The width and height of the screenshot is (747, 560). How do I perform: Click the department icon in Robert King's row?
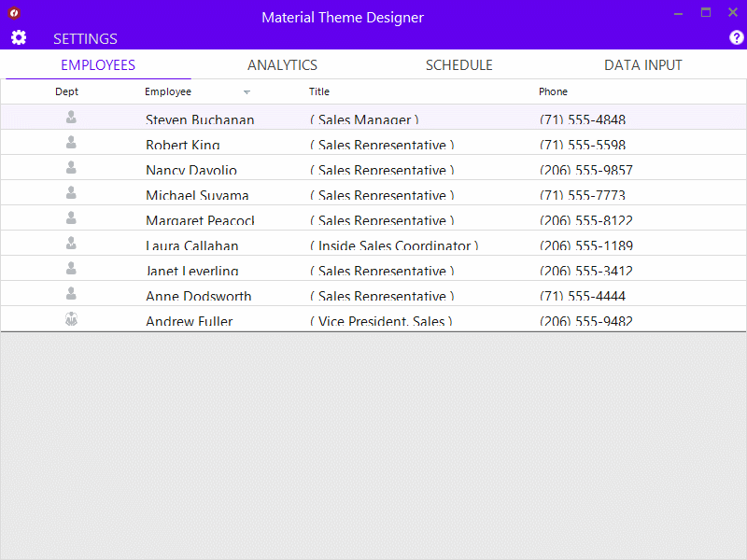pyautogui.click(x=70, y=142)
